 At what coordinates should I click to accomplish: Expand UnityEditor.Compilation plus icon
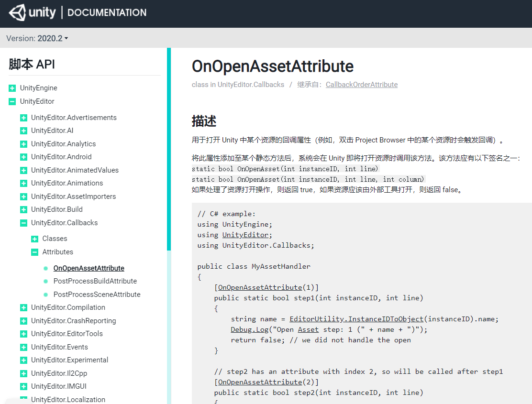point(23,308)
